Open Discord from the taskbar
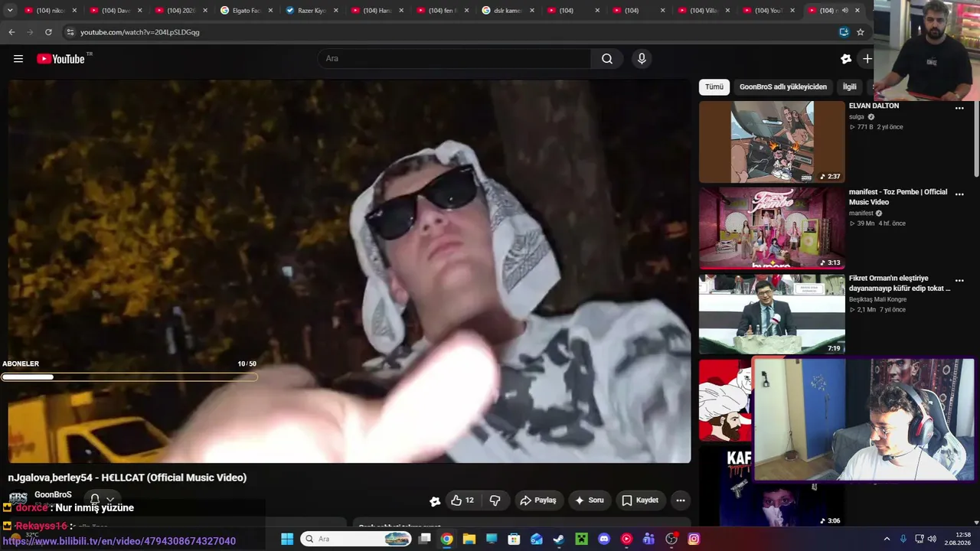 coord(604,539)
